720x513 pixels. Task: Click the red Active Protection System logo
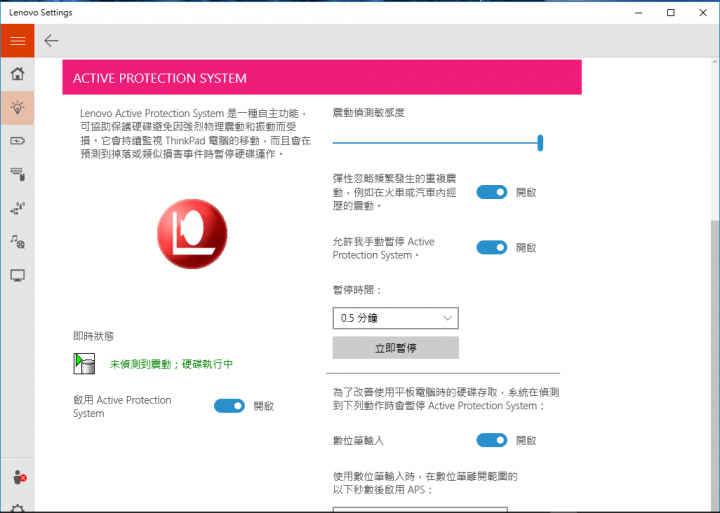click(x=192, y=234)
